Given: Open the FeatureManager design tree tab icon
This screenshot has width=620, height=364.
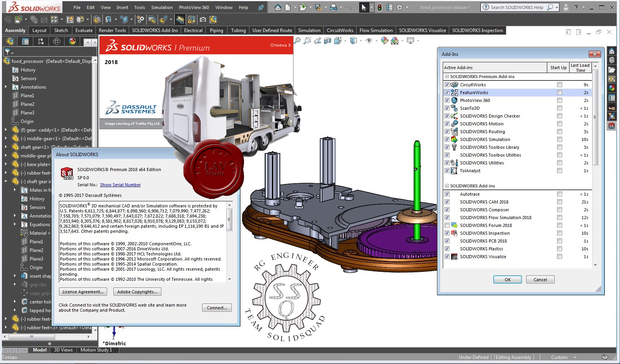Looking at the screenshot, I should point(10,41).
